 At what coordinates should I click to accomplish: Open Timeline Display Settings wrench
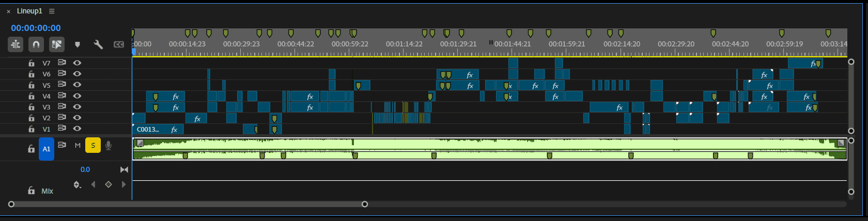pyautogui.click(x=98, y=44)
